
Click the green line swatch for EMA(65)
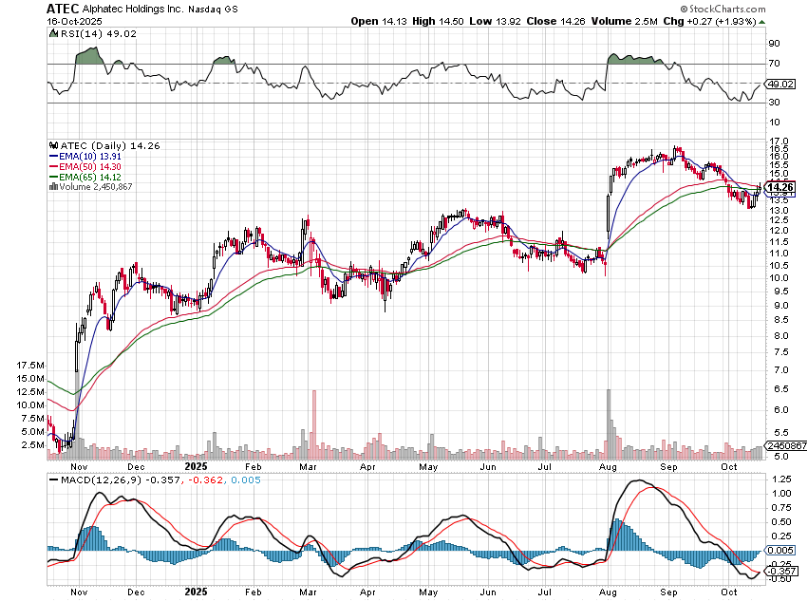pyautogui.click(x=54, y=177)
